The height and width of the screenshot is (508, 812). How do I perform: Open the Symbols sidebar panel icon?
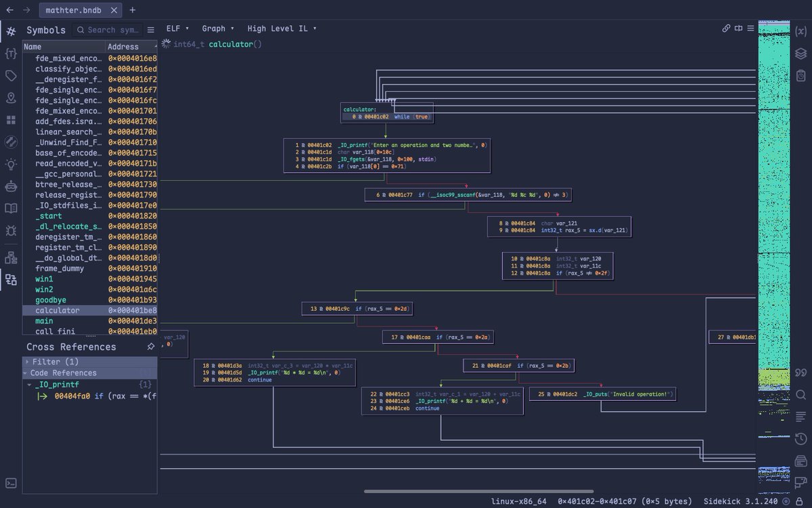click(11, 31)
